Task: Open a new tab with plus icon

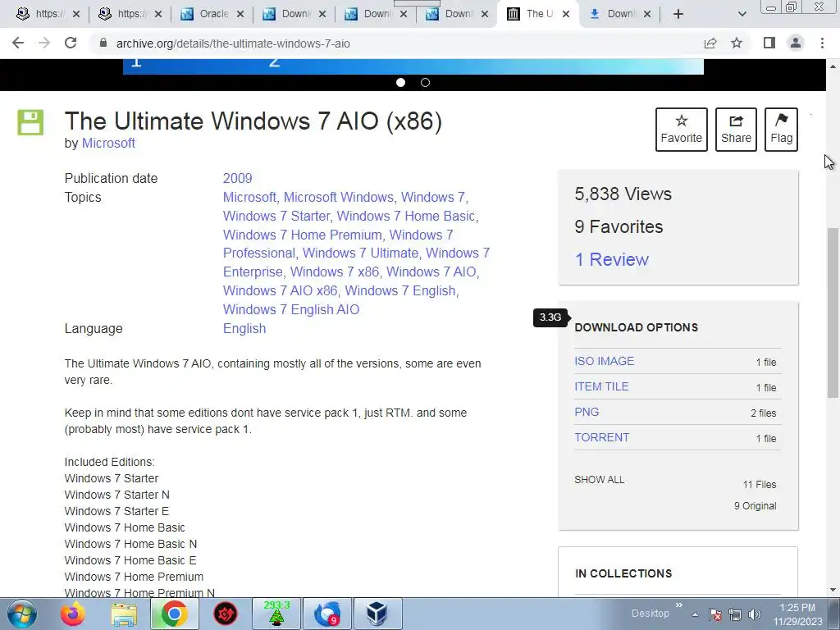Action: [678, 14]
